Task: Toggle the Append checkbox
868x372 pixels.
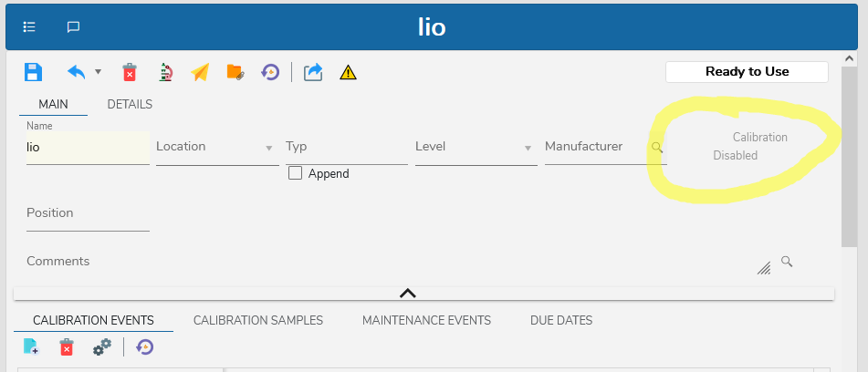Action: [295, 173]
